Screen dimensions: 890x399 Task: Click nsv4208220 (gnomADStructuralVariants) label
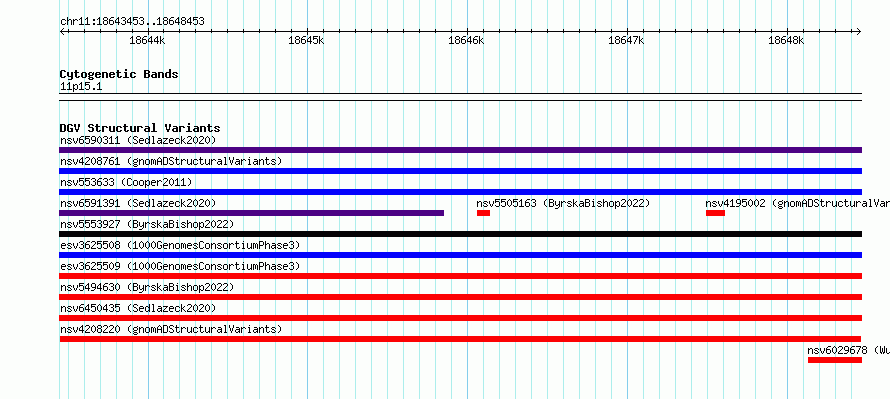click(x=171, y=329)
